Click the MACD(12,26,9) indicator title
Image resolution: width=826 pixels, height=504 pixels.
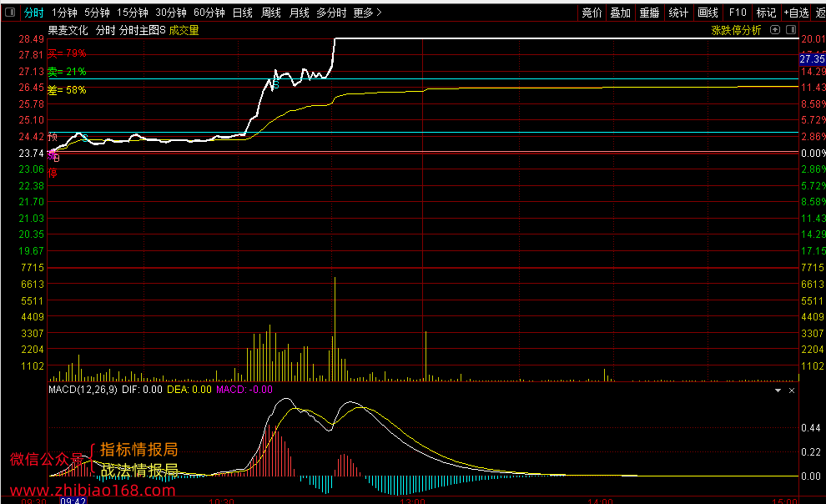tap(83, 390)
